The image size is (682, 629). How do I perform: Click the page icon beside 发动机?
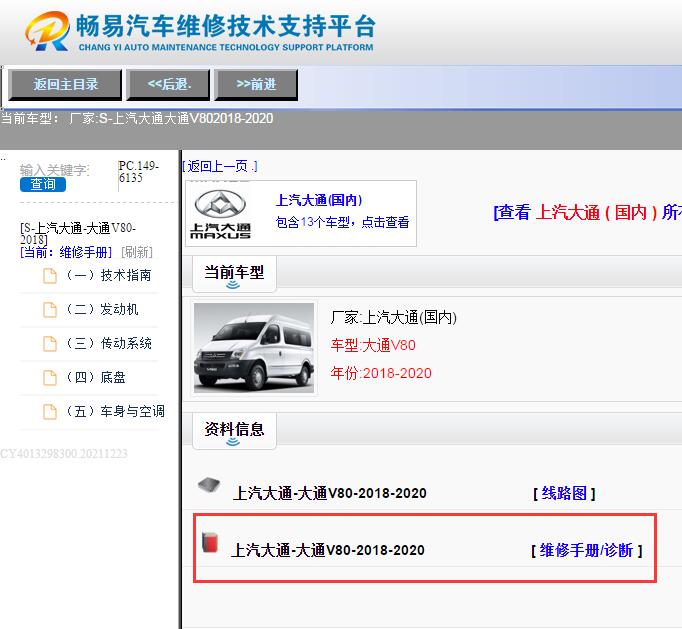pyautogui.click(x=50, y=310)
